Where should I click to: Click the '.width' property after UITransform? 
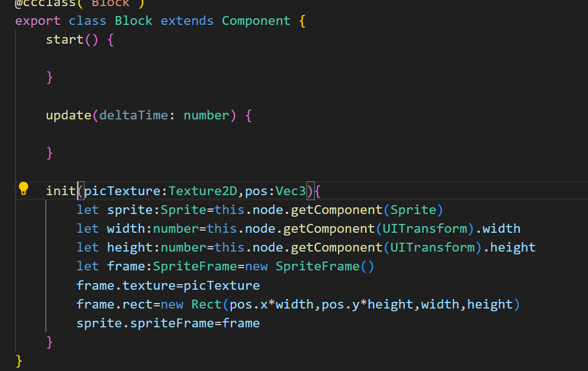click(502, 229)
